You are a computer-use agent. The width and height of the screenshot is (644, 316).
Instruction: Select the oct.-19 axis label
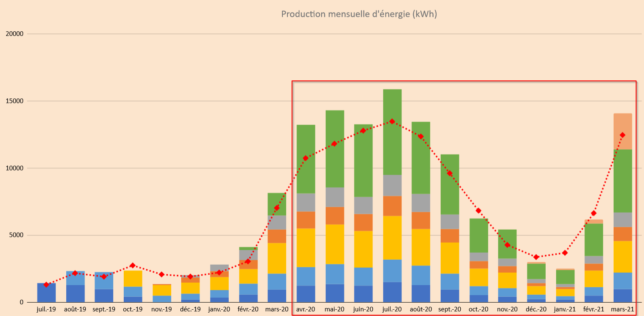[133, 309]
